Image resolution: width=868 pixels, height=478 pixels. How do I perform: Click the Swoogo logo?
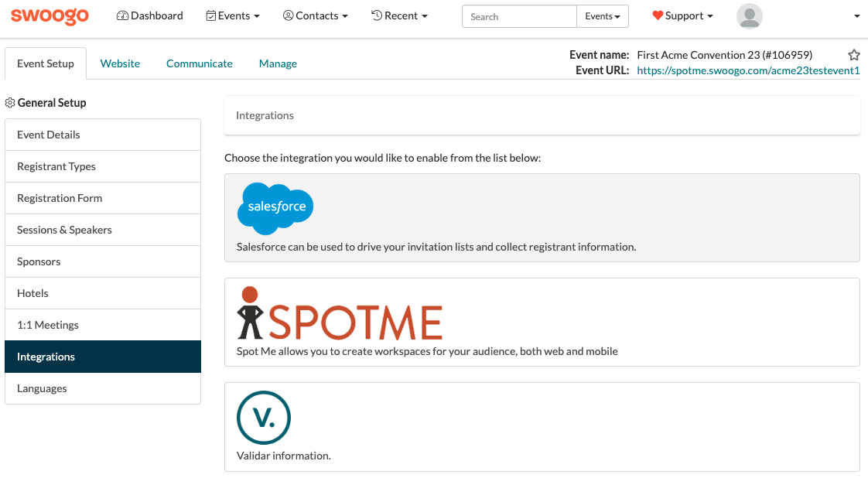[x=49, y=15]
